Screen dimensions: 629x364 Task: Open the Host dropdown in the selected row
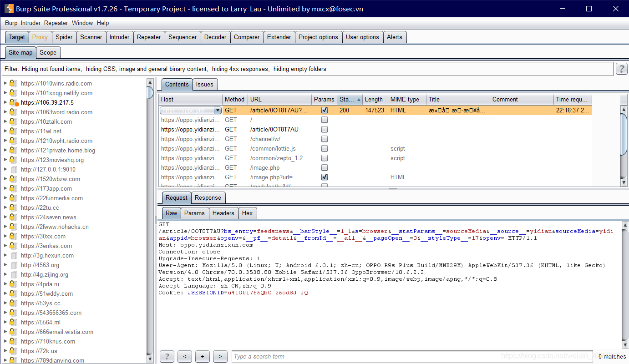tap(218, 110)
